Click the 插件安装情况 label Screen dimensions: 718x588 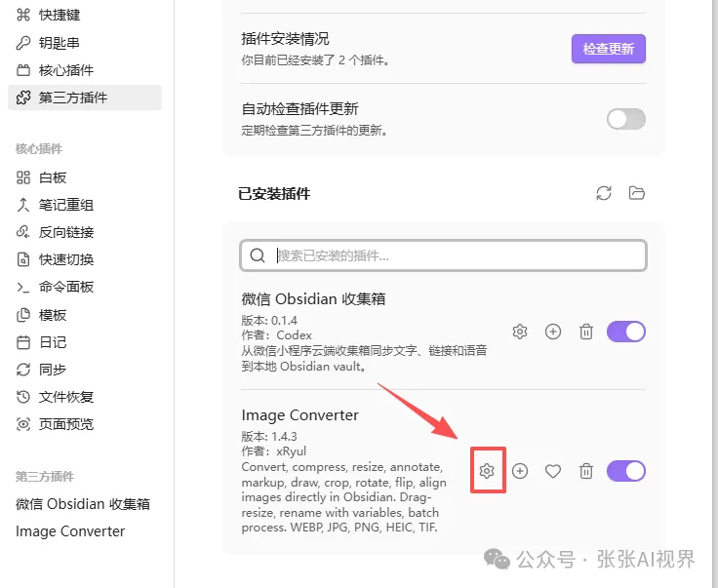click(x=285, y=39)
